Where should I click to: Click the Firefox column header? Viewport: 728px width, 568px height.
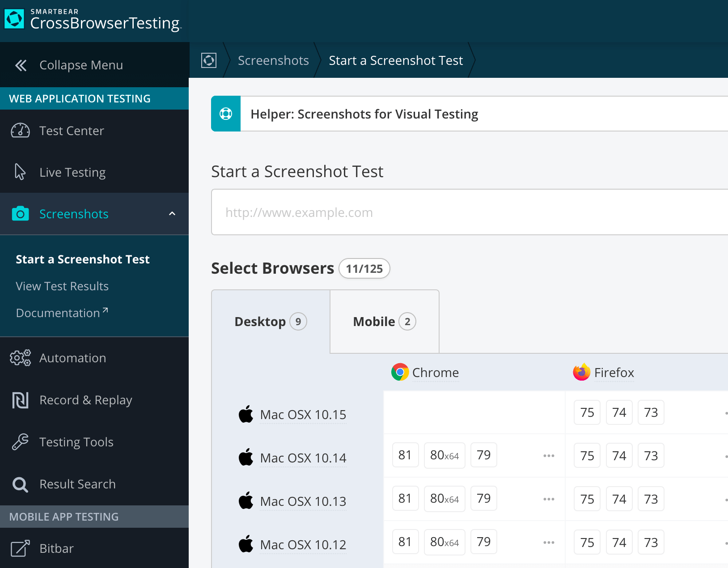(614, 373)
